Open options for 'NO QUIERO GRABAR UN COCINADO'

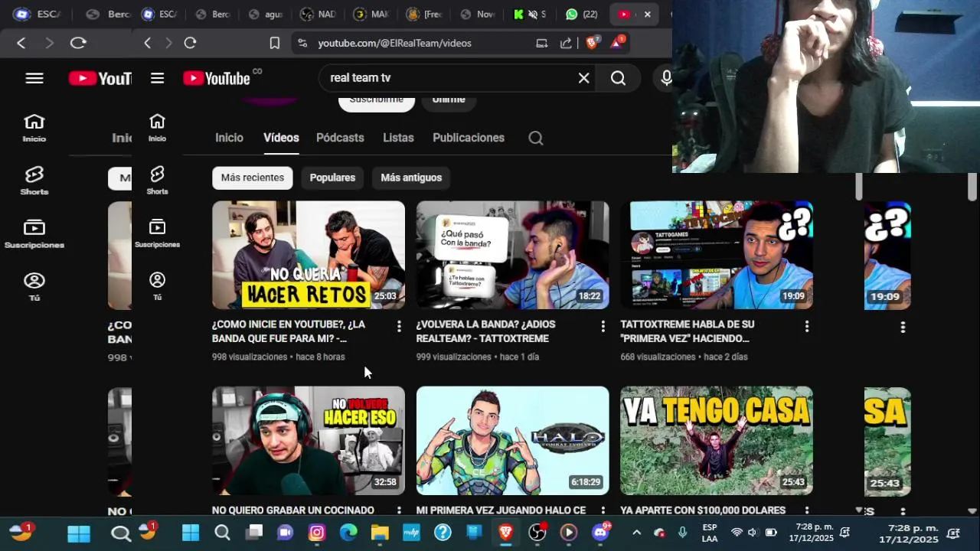(x=399, y=510)
